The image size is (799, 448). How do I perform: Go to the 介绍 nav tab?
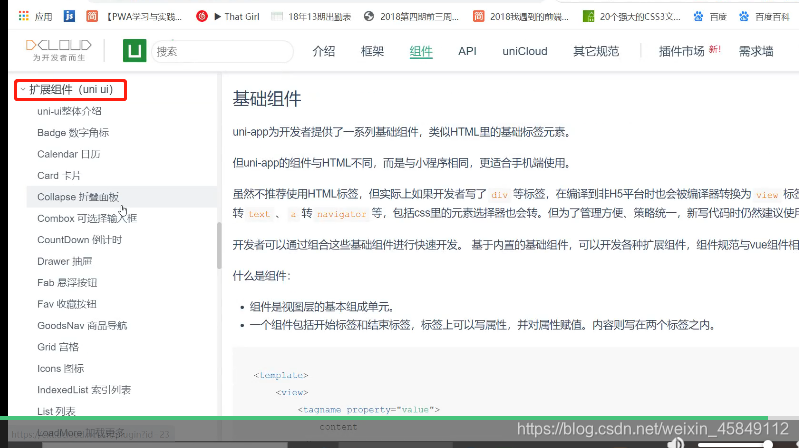click(x=324, y=51)
